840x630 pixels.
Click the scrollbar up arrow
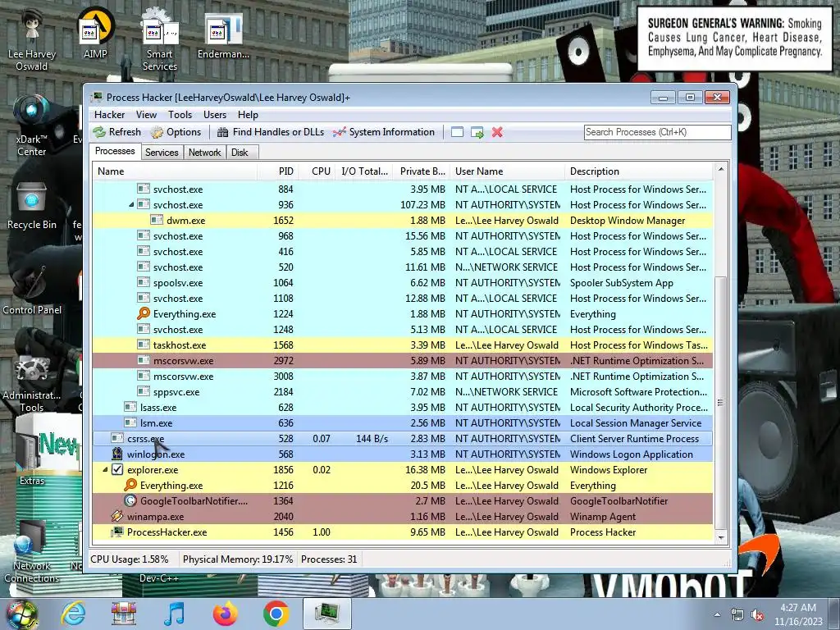pyautogui.click(x=720, y=169)
